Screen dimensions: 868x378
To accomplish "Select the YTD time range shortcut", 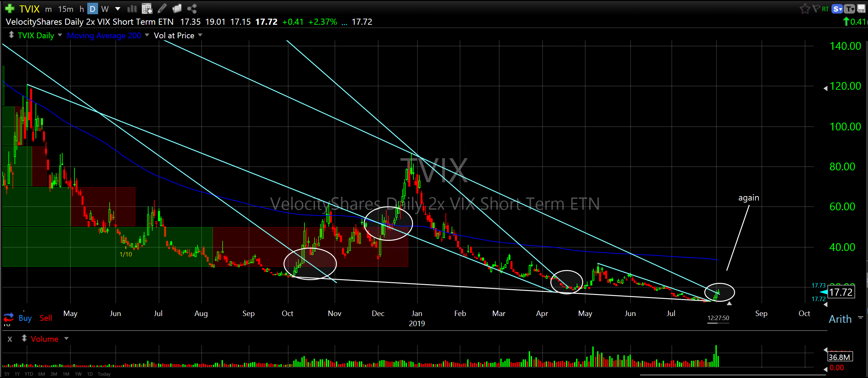I will [29, 374].
